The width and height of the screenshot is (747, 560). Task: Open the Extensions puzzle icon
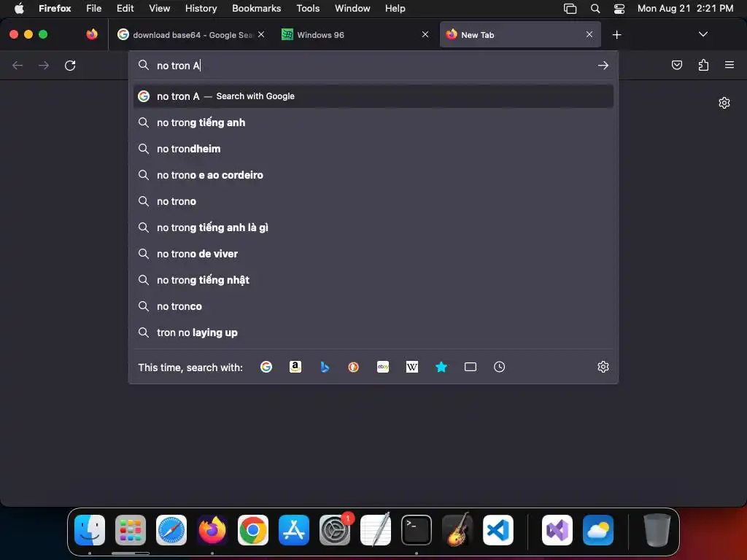click(x=703, y=65)
